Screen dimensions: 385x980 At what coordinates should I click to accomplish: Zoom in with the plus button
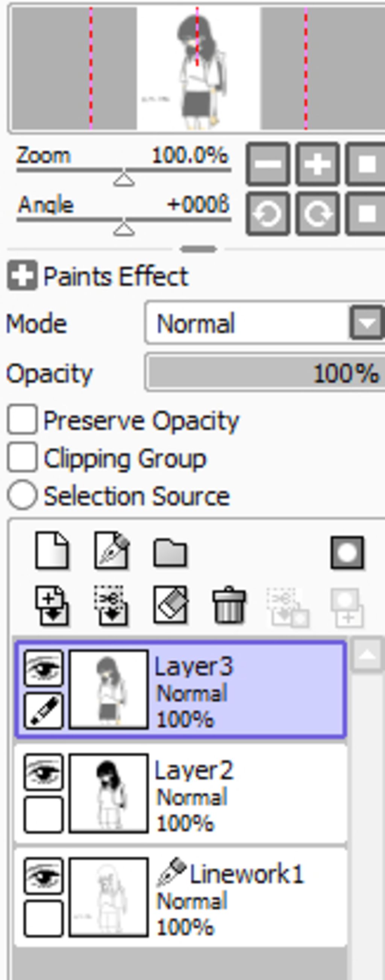point(317,164)
